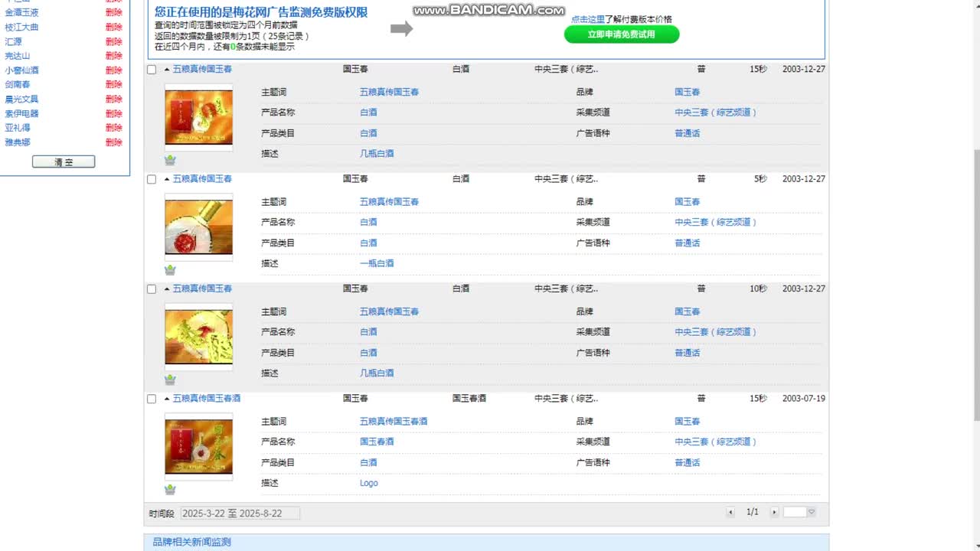This screenshot has width=980, height=551.
Task: Open the 五粮真传国玉春酒 title link
Action: [207, 399]
